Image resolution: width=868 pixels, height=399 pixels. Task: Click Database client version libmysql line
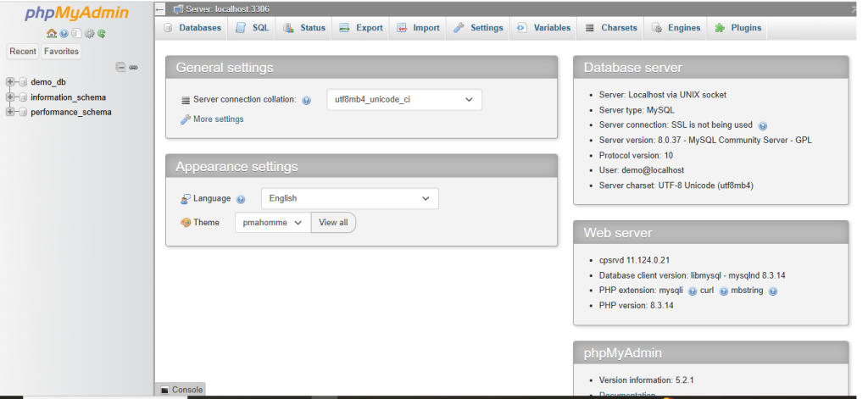point(692,275)
